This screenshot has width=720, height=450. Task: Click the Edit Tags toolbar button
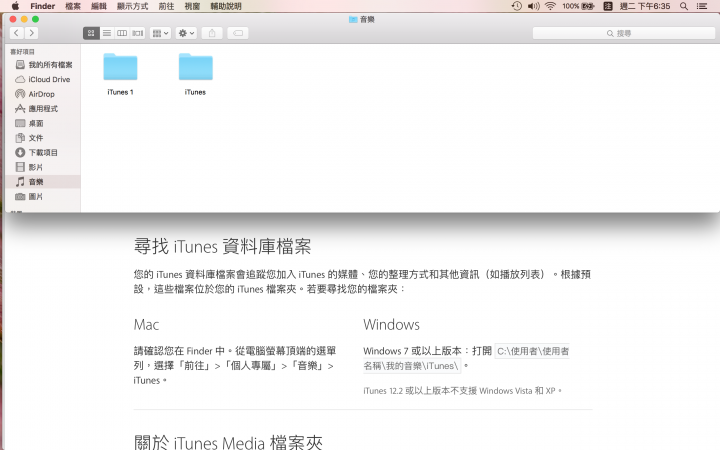[238, 33]
